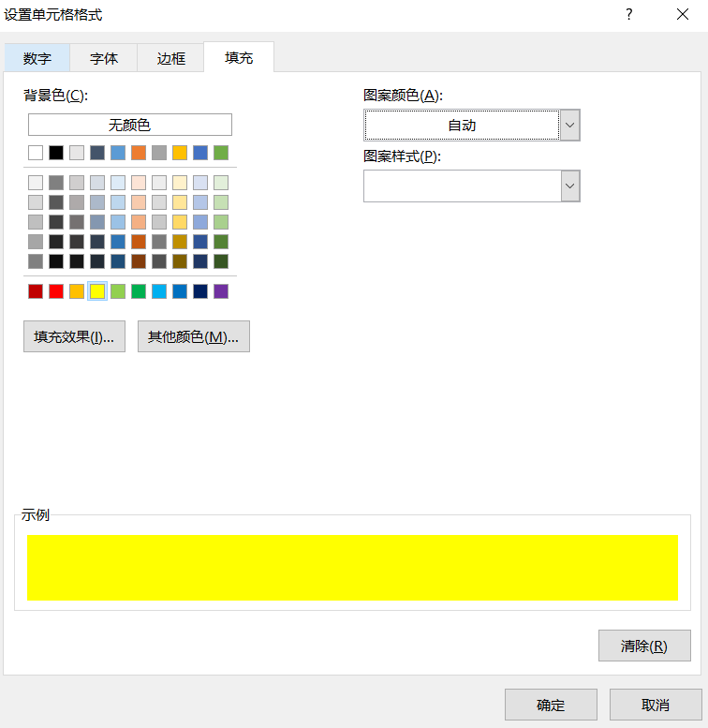Select the darkest olive-brown shade of gold column
The height and width of the screenshot is (728, 708).
180,261
